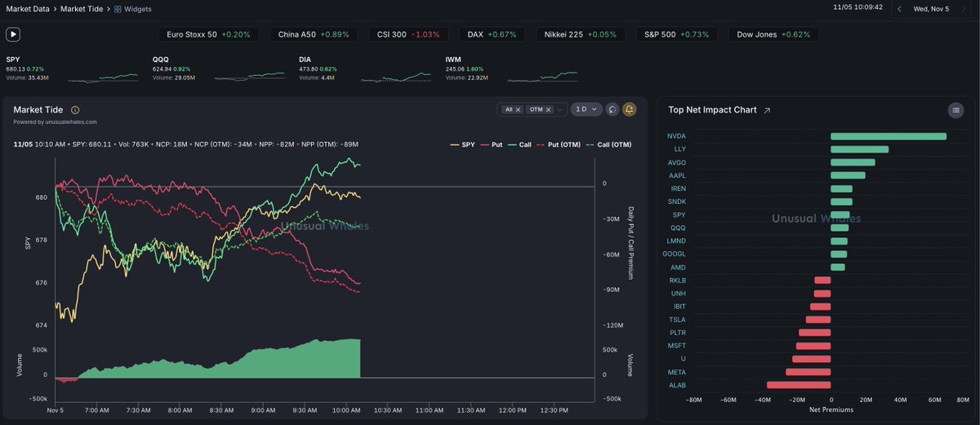Click the play button icon
This screenshot has width=980, height=425.
pos(13,34)
